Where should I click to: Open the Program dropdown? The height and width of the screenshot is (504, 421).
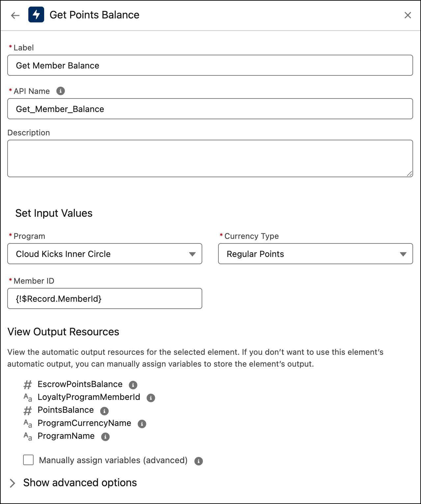click(105, 254)
